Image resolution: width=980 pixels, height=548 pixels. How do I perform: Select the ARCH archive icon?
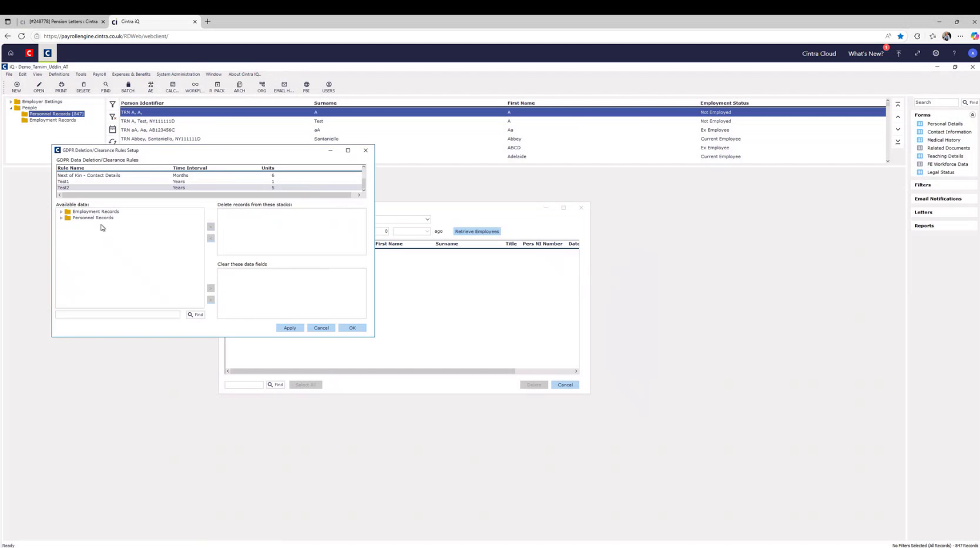click(x=239, y=87)
